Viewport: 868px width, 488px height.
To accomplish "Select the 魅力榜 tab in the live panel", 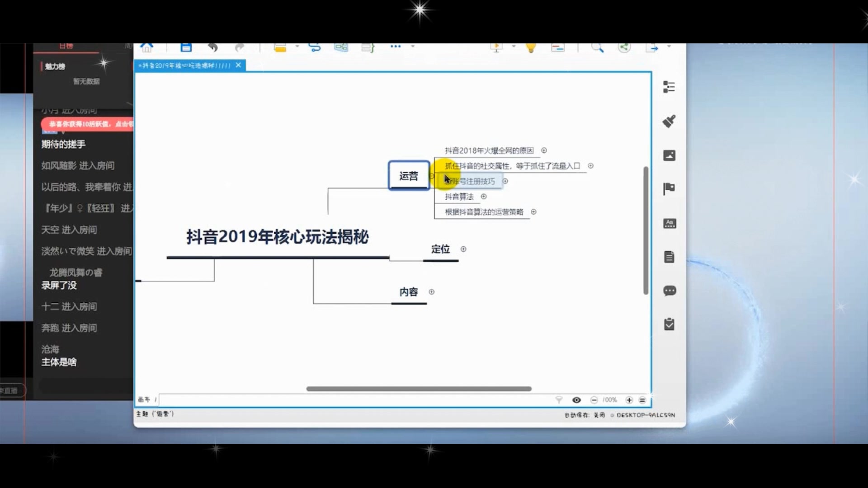I will pos(55,66).
